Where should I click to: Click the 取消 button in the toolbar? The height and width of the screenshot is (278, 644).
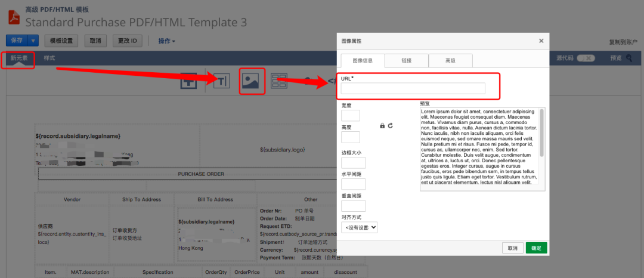(x=95, y=41)
